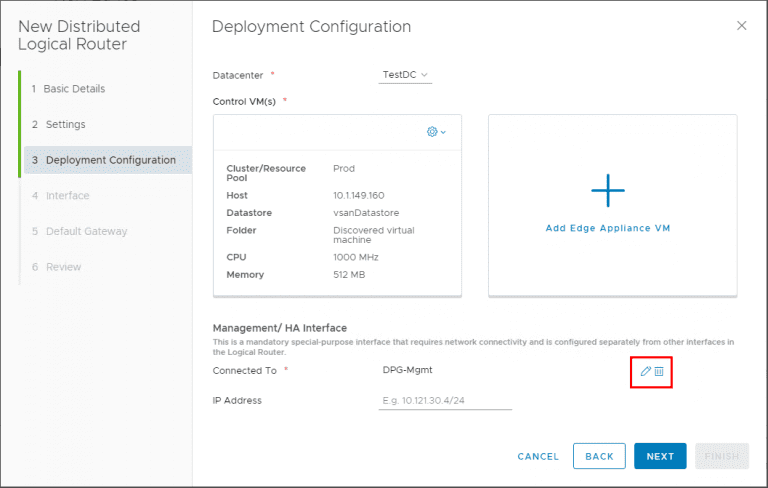This screenshot has height=488, width=768.
Task: Jump to the Interface step
Action: (67, 196)
